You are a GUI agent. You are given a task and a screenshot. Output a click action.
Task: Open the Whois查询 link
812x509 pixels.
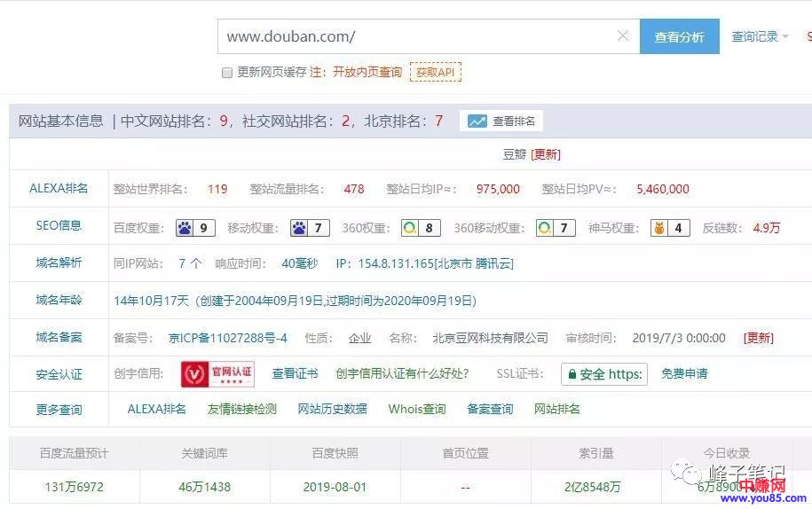point(417,409)
